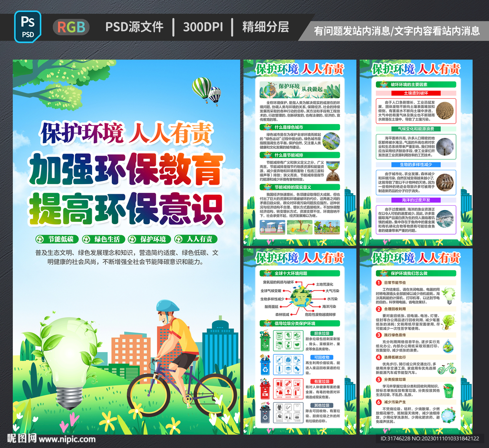The height and width of the screenshot is (448, 489).
Task: Click the Ps PSD file icon
Action: pos(28,27)
